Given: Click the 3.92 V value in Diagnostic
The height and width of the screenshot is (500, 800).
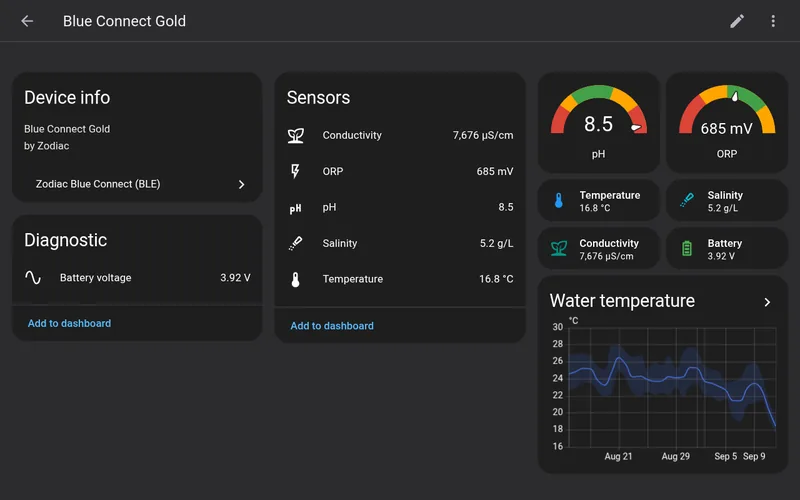Looking at the screenshot, I should 235,278.
